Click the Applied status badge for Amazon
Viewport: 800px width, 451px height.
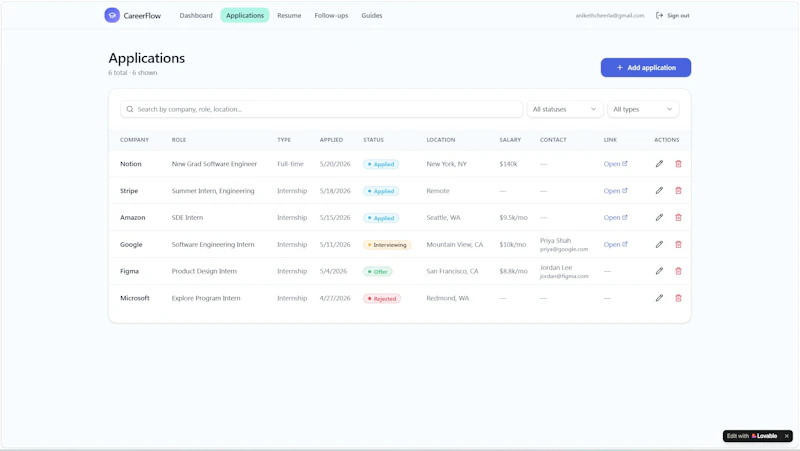pyautogui.click(x=381, y=218)
